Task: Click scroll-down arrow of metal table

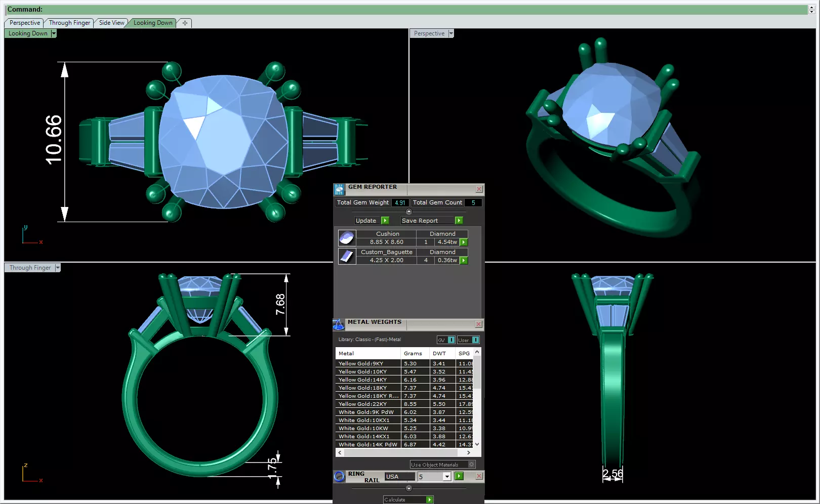Action: 477,444
